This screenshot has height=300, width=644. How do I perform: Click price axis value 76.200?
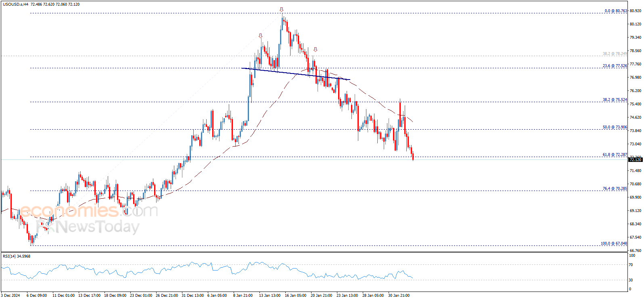pos(636,91)
